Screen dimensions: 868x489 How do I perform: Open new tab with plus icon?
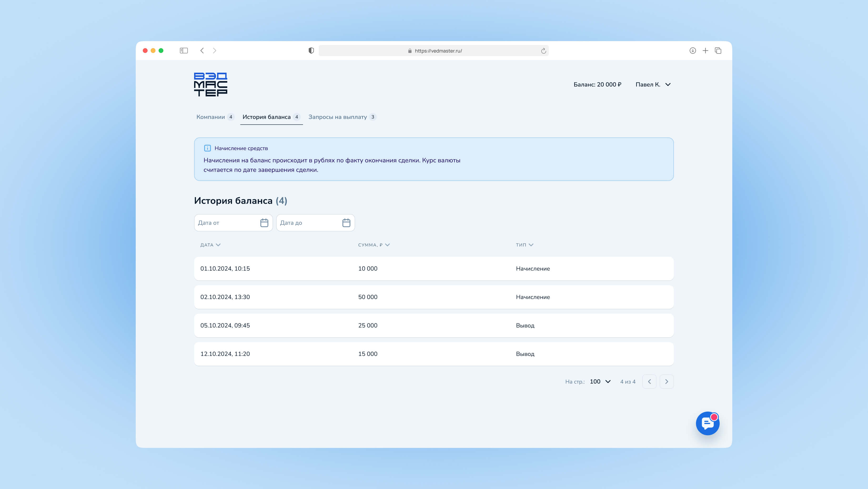[x=705, y=51]
